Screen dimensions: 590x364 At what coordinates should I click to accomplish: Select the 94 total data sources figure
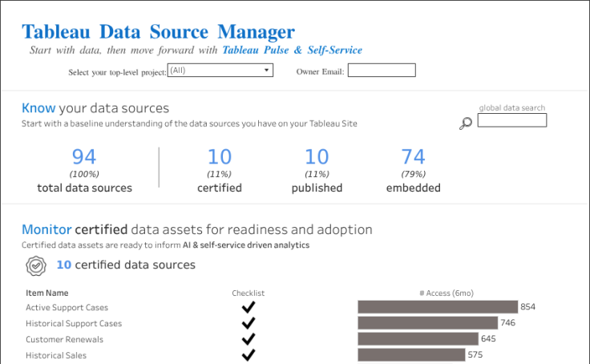point(84,157)
